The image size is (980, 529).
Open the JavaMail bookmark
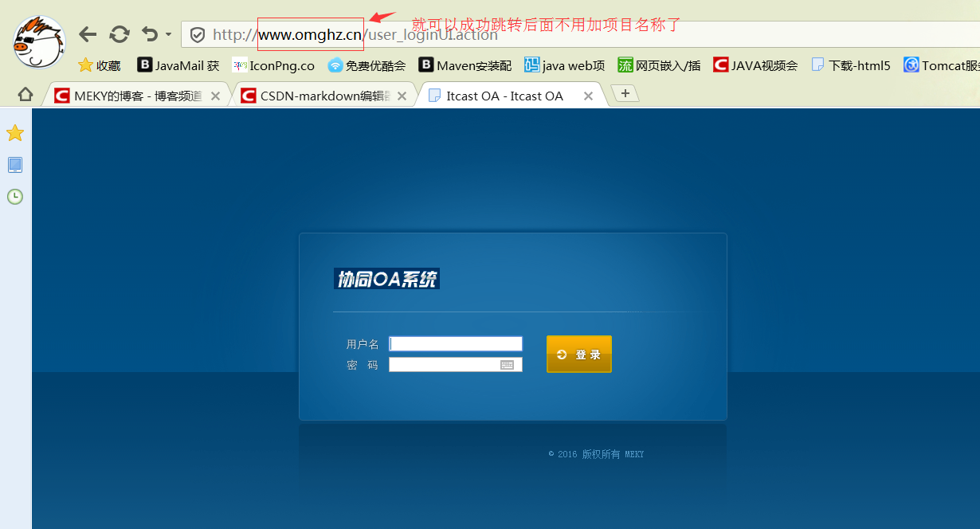tap(178, 65)
